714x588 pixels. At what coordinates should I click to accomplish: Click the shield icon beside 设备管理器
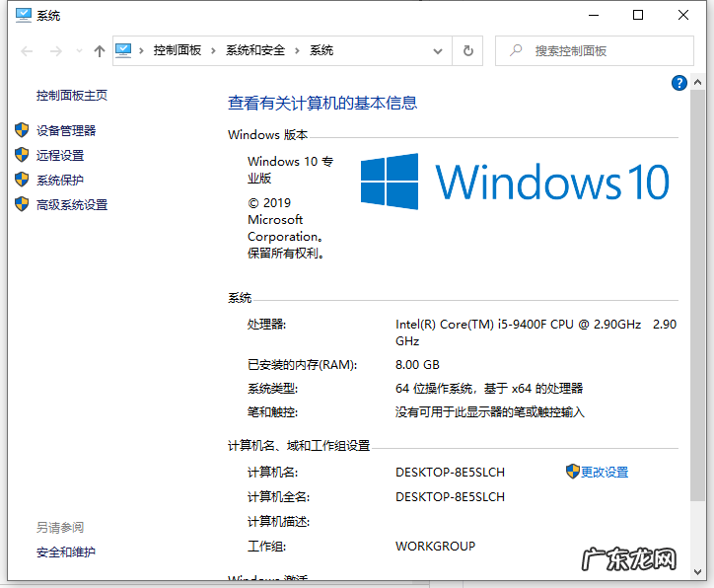[x=22, y=130]
